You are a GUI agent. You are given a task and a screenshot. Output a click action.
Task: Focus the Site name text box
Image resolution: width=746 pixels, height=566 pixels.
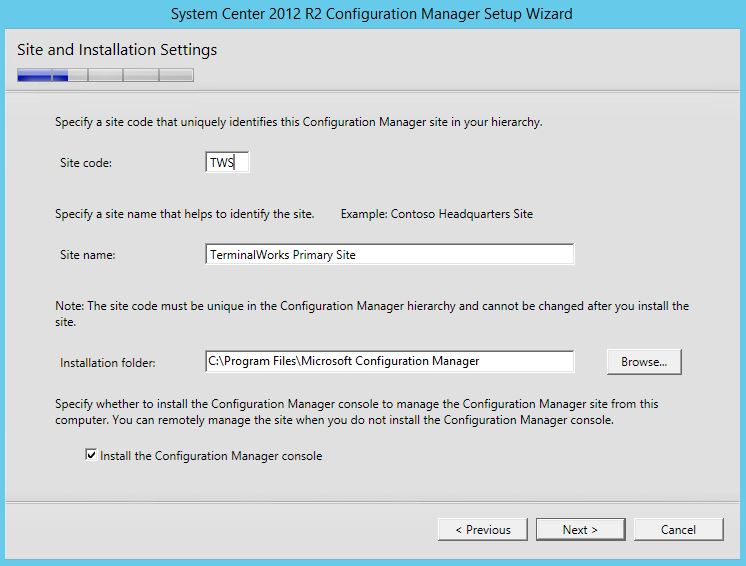(390, 254)
